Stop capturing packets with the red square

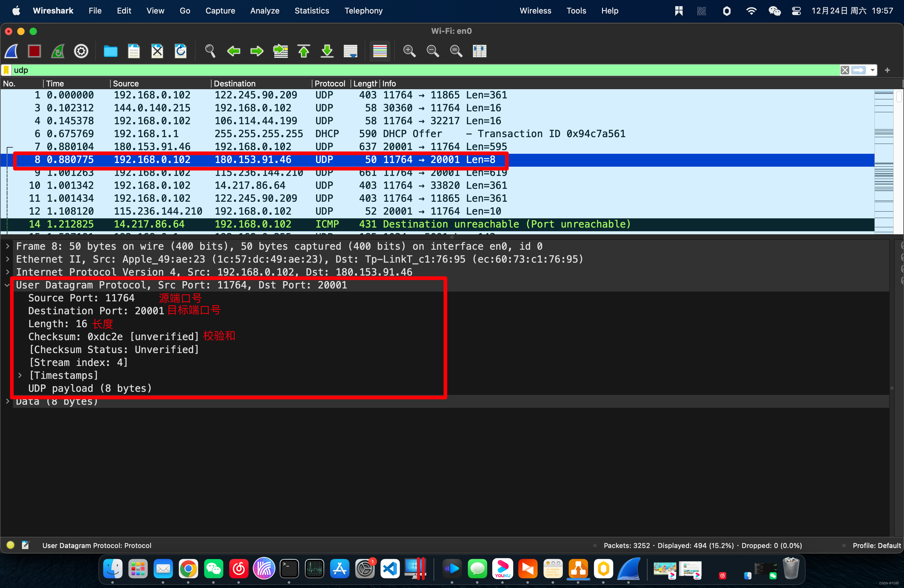coord(34,51)
